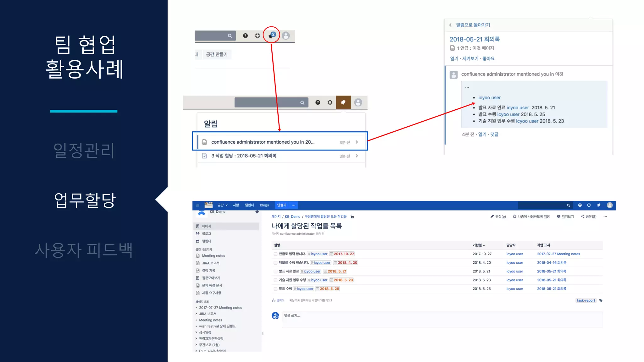Click the user avatar in the blue Confluence header
The width and height of the screenshot is (644, 362).
[610, 205]
